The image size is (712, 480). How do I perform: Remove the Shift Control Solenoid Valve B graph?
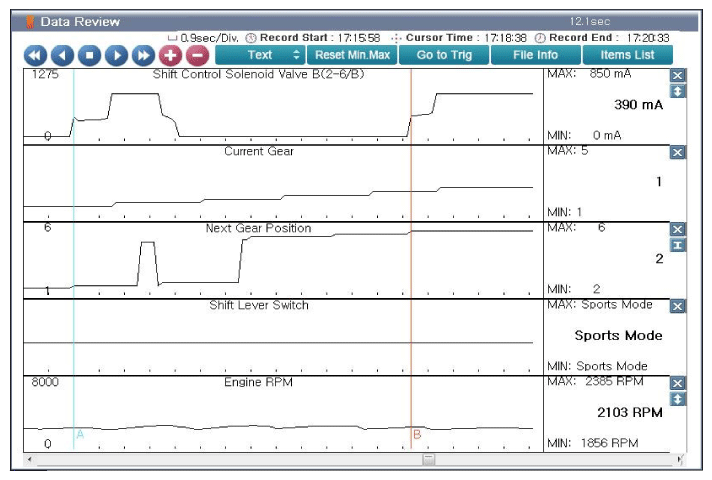pos(677,75)
